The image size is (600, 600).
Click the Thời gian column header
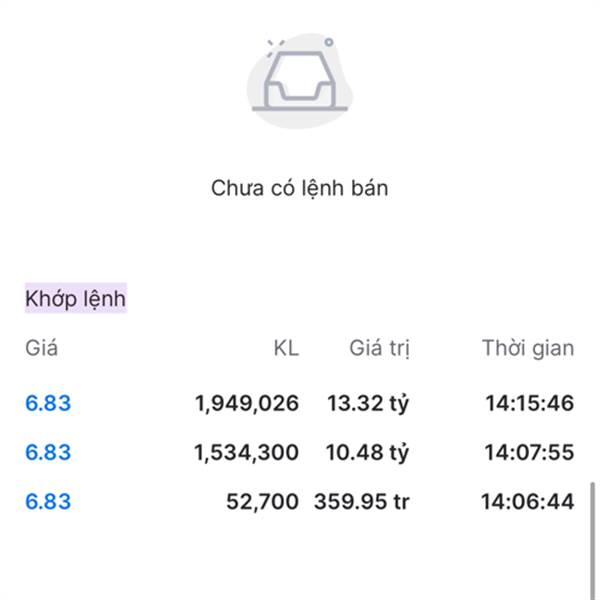[528, 348]
